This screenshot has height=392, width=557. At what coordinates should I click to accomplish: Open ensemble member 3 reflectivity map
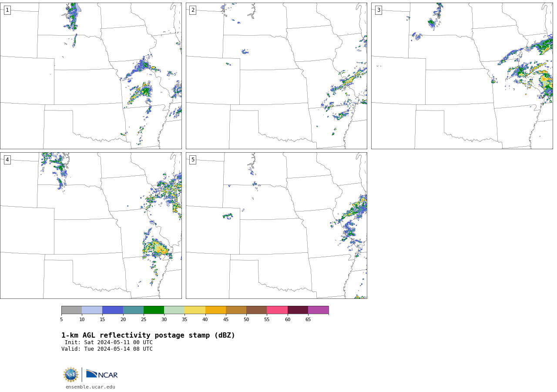click(462, 76)
